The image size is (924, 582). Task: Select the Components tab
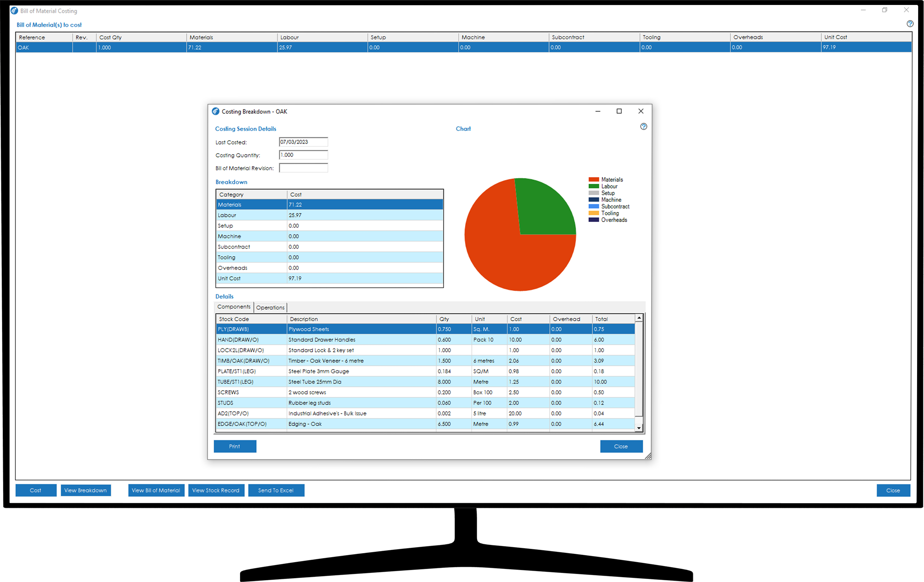[x=234, y=307]
